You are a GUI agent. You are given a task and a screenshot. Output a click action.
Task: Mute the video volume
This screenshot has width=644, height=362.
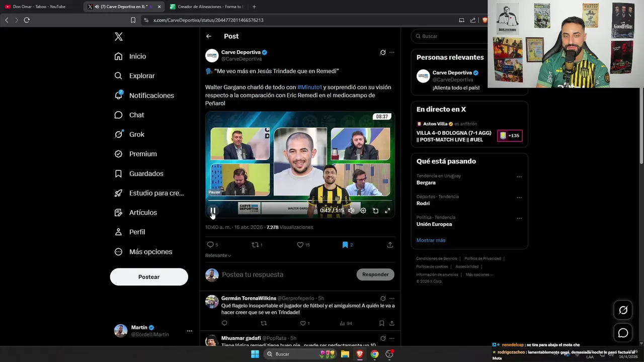(351, 211)
